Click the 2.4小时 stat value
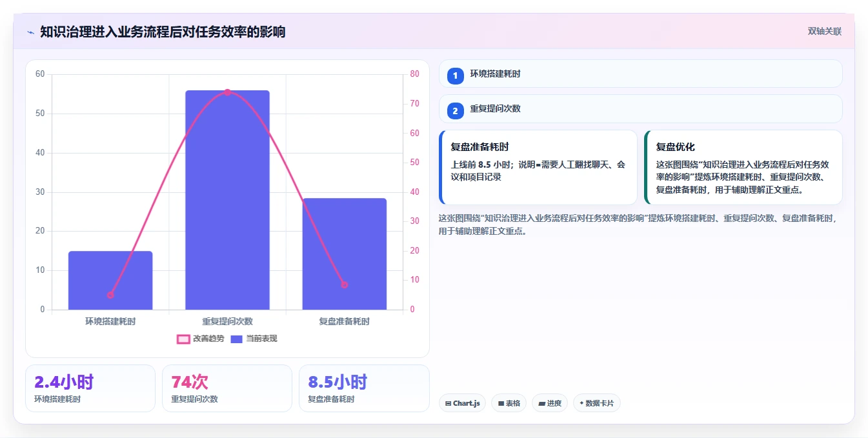This screenshot has width=868, height=438. click(64, 382)
